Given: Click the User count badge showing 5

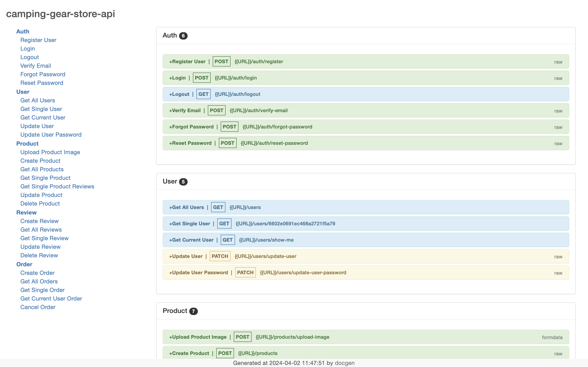Looking at the screenshot, I should coord(183,182).
